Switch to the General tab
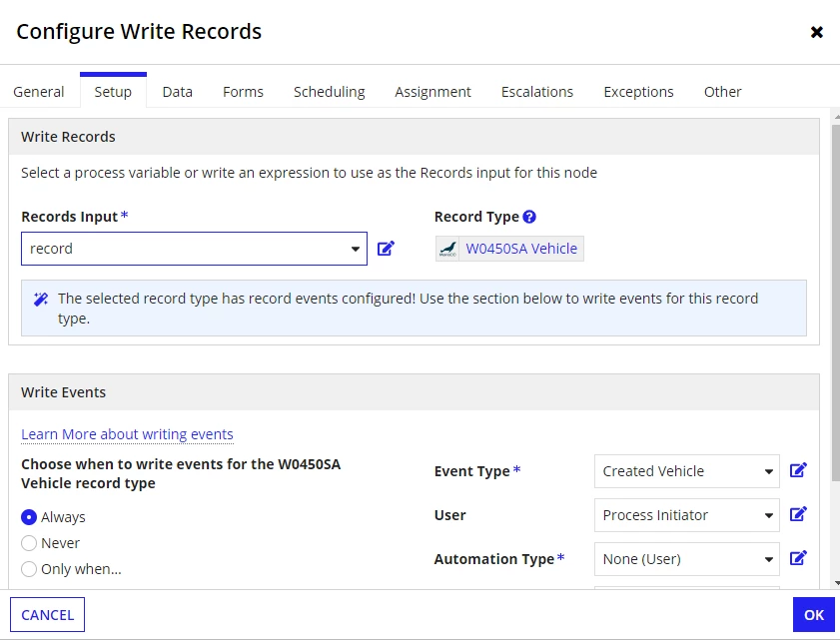The image size is (840, 640). coord(39,92)
